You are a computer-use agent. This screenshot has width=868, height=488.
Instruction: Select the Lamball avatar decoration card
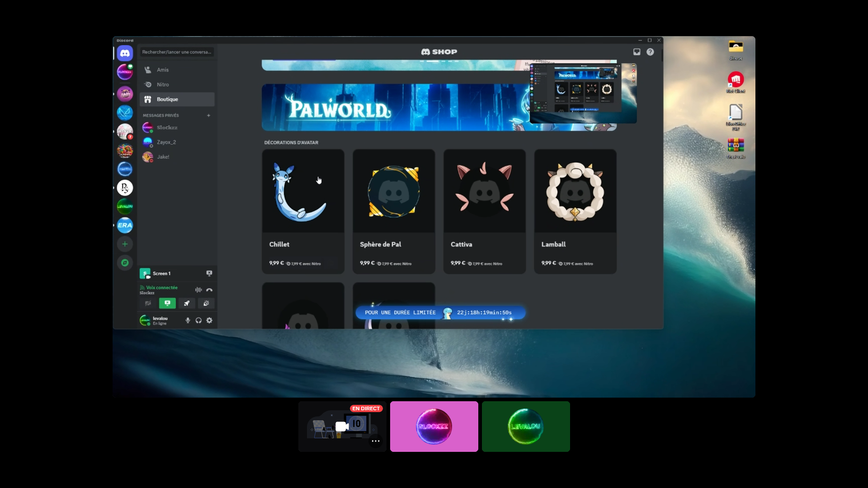576,211
